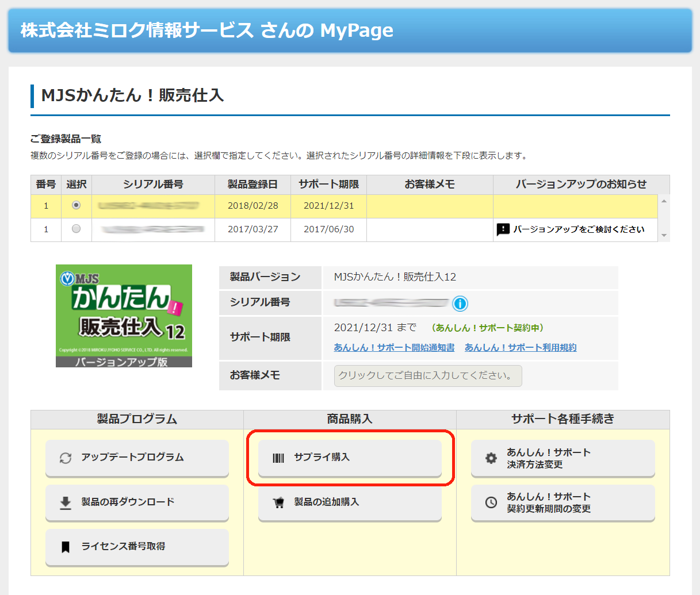
Task: Click the 2017/03/27 registration date cell
Action: click(253, 229)
